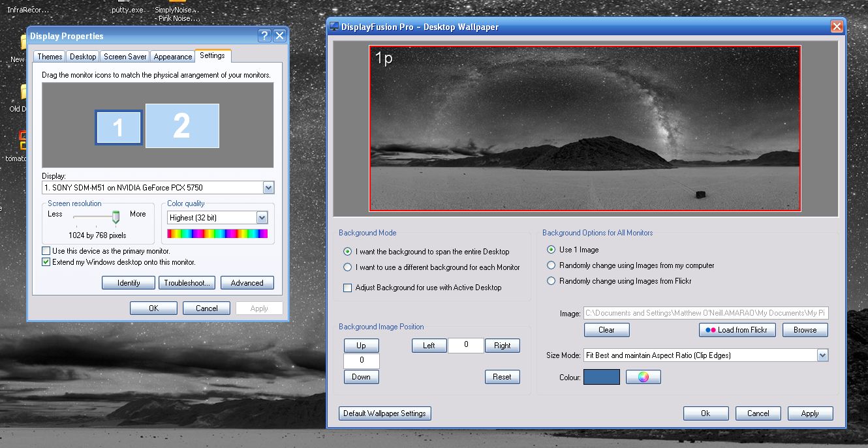Click the blue background Colour swatch
The height and width of the screenshot is (448, 868).
601,377
